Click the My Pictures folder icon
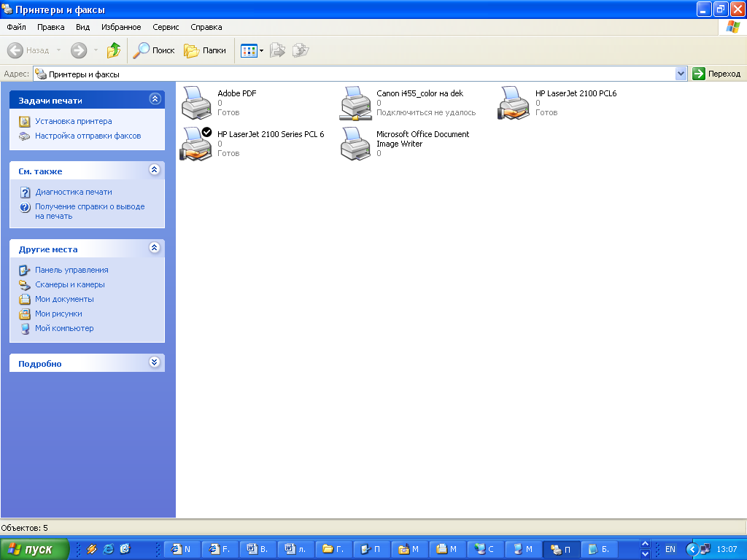This screenshot has width=747, height=560. pos(25,314)
